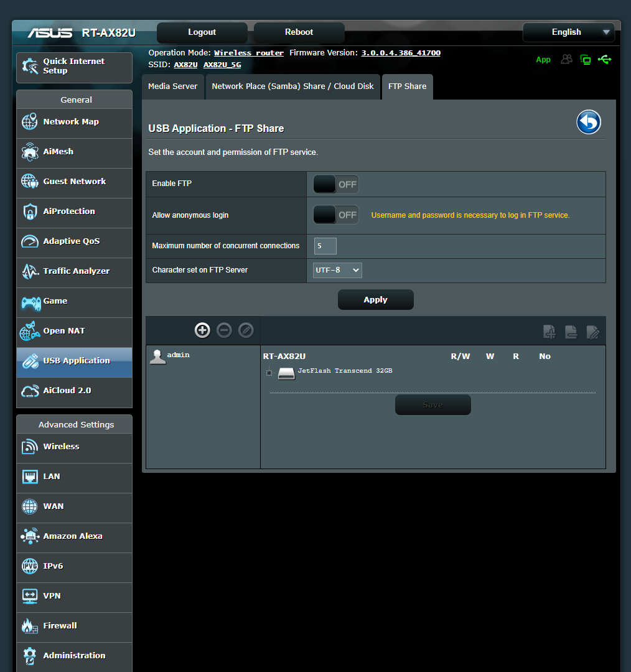631x672 pixels.
Task: Click the rename folder icon
Action: pos(593,332)
